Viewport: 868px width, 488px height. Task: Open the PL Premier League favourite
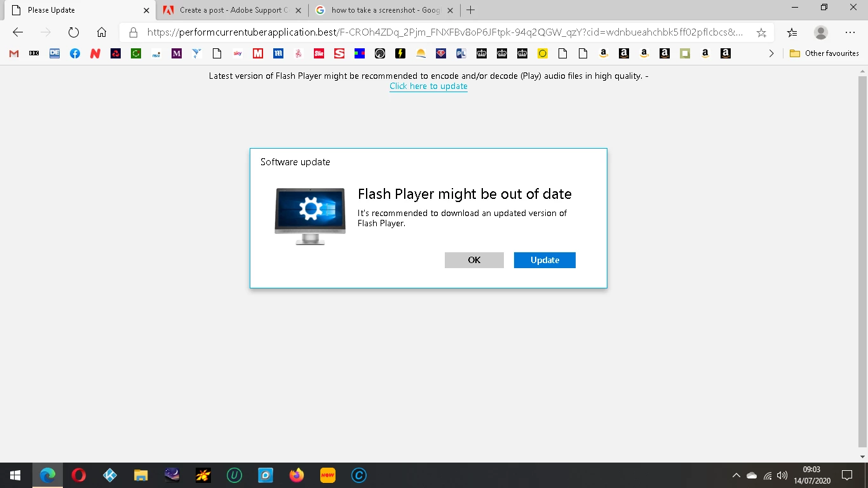(x=461, y=54)
